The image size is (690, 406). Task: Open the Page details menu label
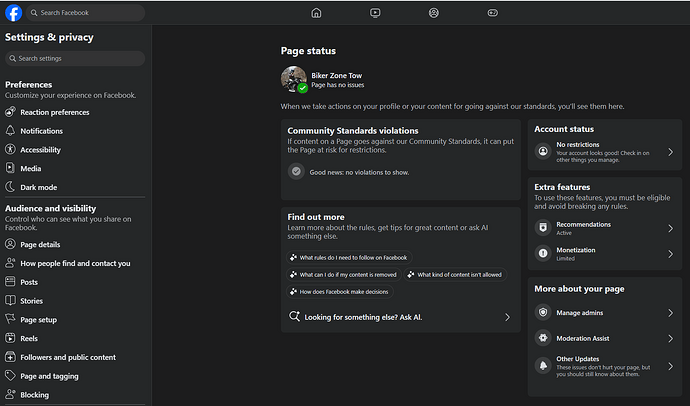tap(40, 245)
